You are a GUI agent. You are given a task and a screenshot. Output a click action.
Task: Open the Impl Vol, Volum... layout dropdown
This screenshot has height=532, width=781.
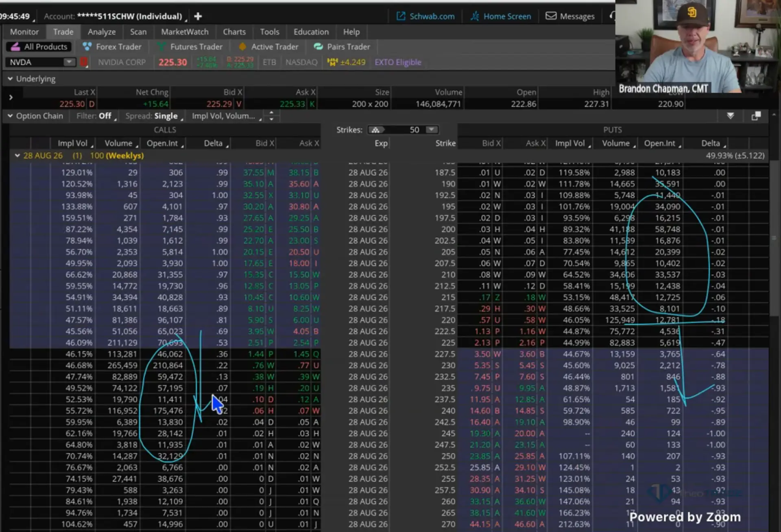(x=227, y=116)
